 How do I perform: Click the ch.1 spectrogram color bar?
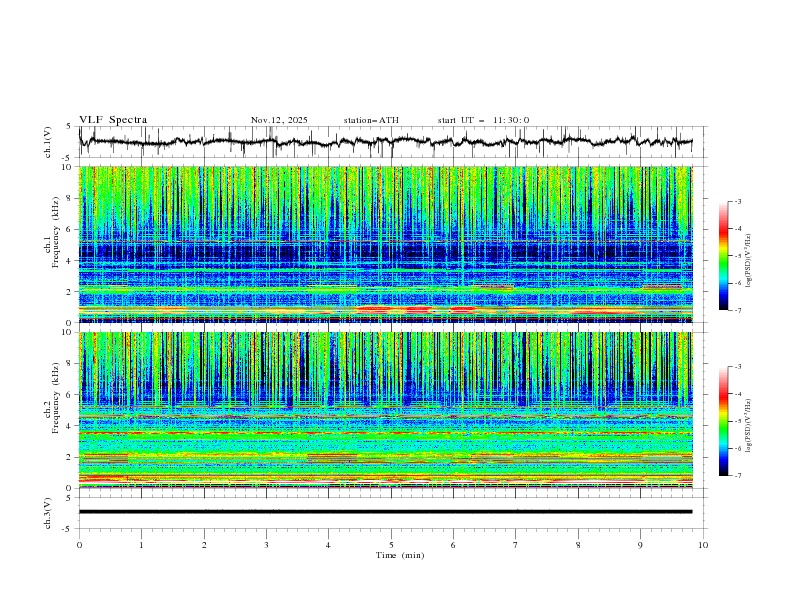click(x=723, y=256)
